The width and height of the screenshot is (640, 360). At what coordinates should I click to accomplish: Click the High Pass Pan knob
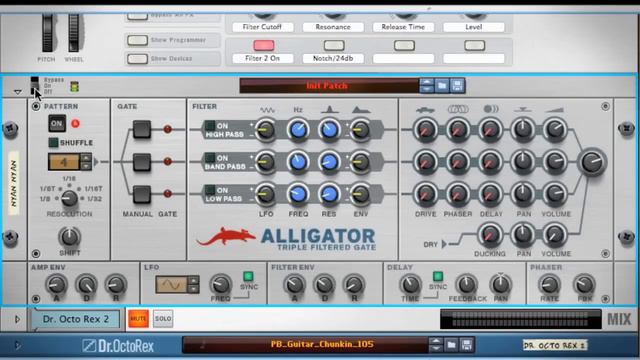pyautogui.click(x=523, y=130)
